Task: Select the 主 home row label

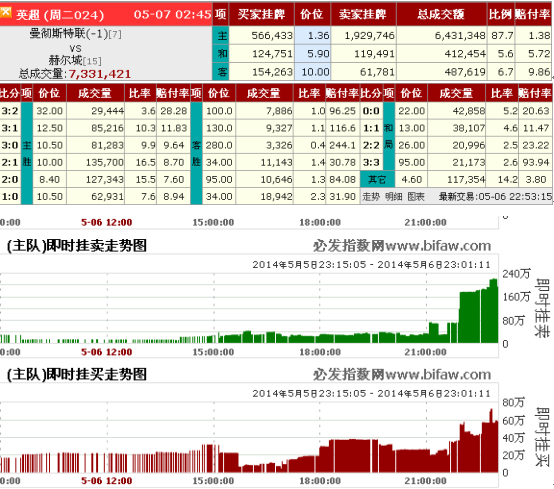Action: 221,35
